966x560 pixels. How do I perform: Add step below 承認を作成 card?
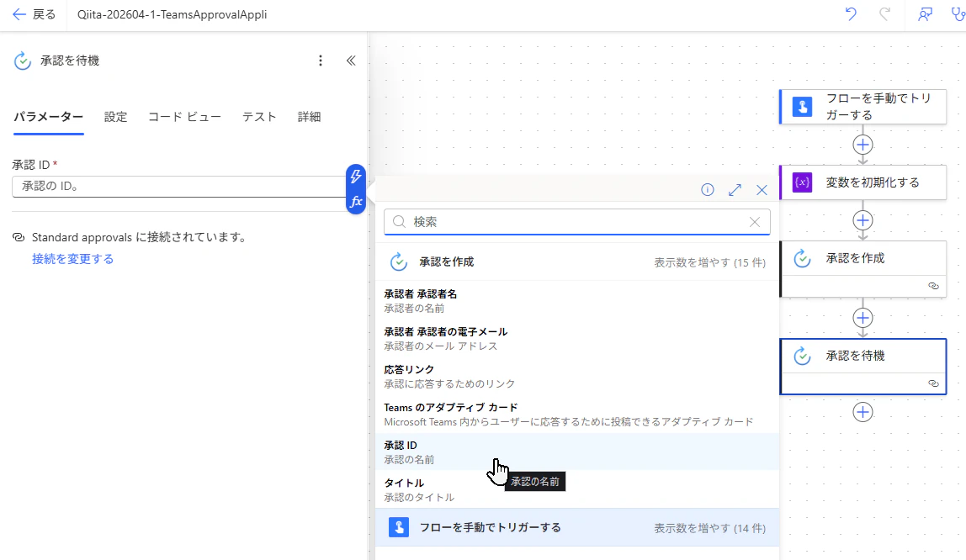[x=863, y=318]
